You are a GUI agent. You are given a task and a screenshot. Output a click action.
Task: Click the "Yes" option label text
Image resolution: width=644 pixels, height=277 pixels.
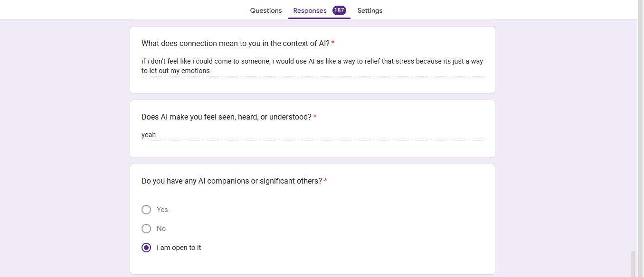[x=162, y=210]
